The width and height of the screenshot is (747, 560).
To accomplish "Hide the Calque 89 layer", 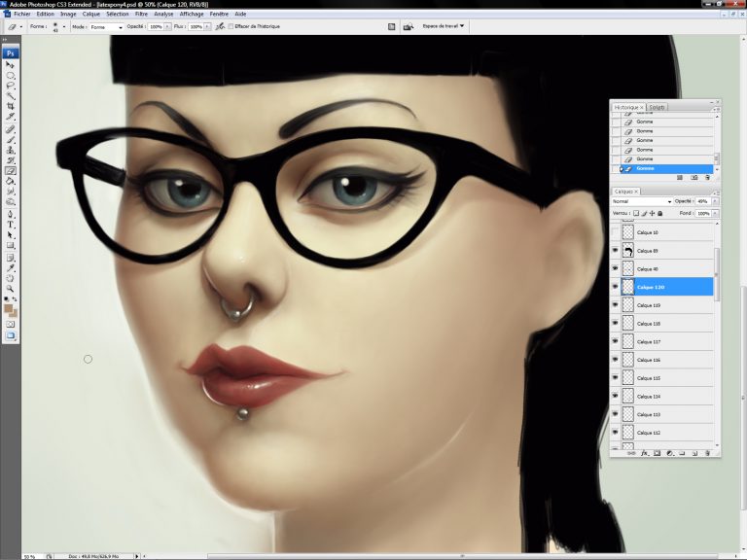I will (615, 251).
